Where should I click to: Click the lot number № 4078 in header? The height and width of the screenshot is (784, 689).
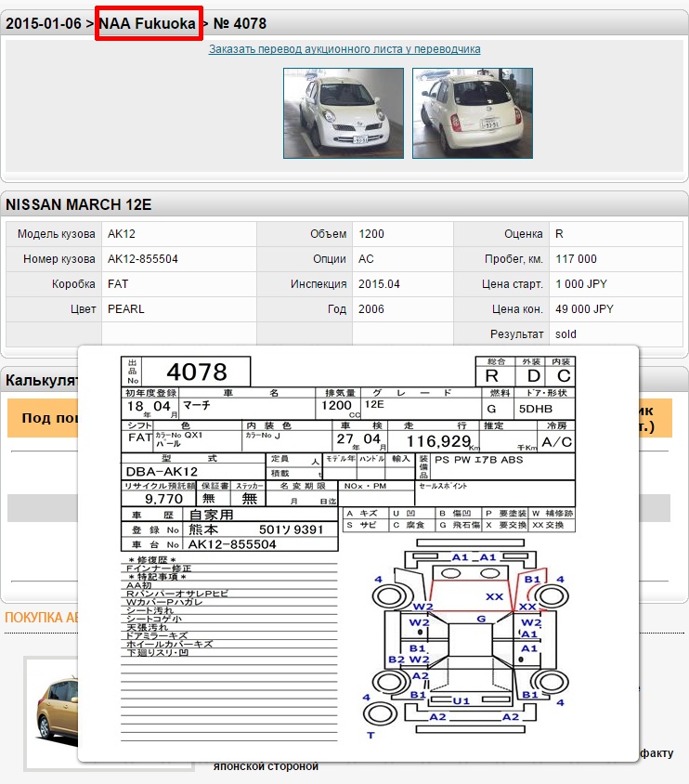[x=240, y=23]
